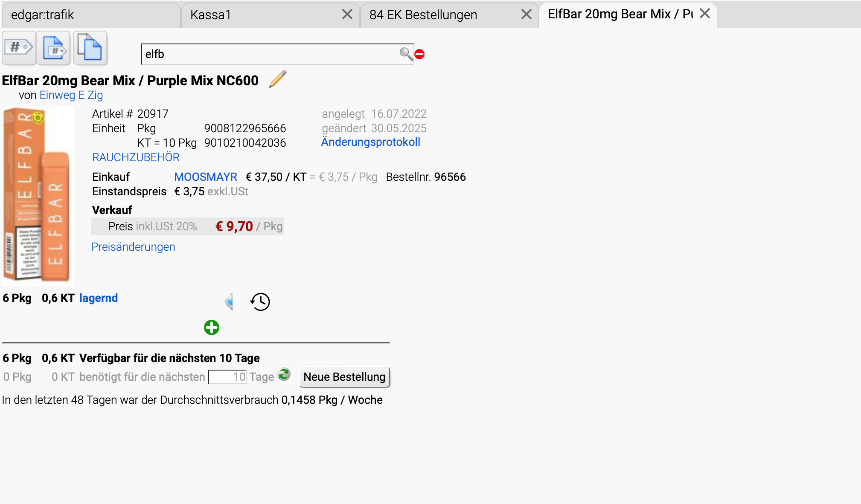Viewport: 861px width, 504px height.
Task: Click the angelegt date 16.07.2022
Action: (399, 114)
